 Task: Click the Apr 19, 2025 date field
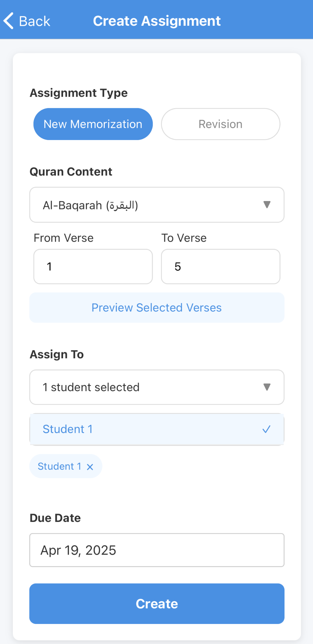156,550
